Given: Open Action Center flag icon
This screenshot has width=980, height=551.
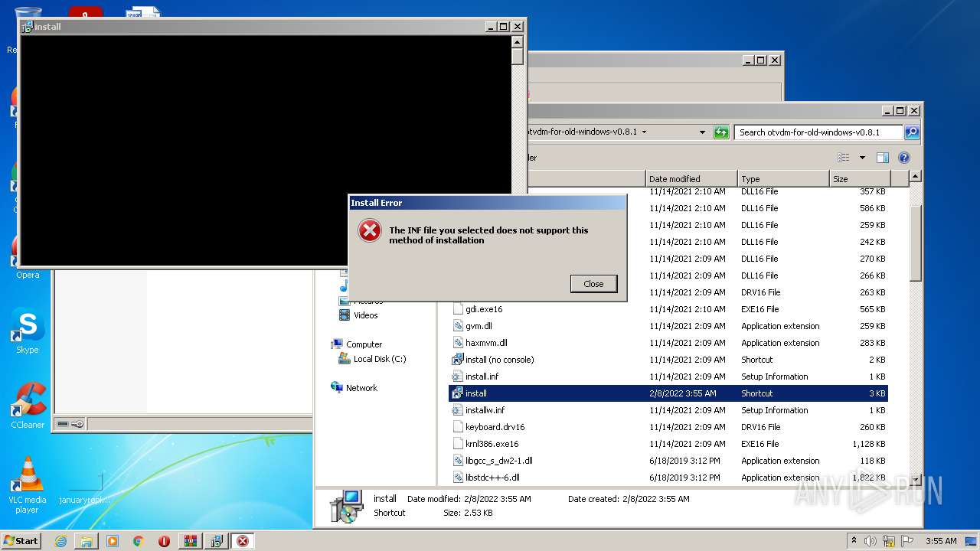Looking at the screenshot, I should [x=907, y=541].
